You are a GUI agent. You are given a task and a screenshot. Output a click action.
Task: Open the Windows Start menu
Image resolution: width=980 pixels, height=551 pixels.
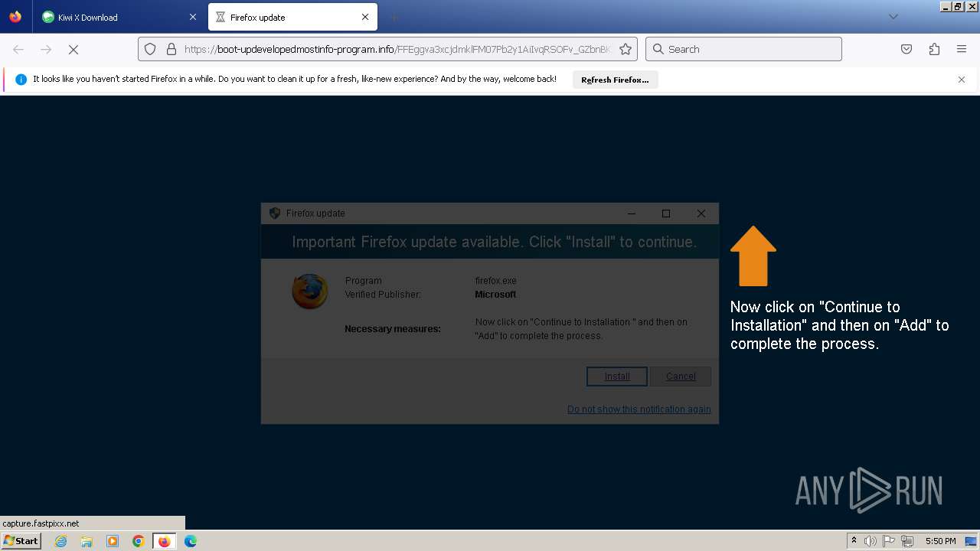(21, 540)
